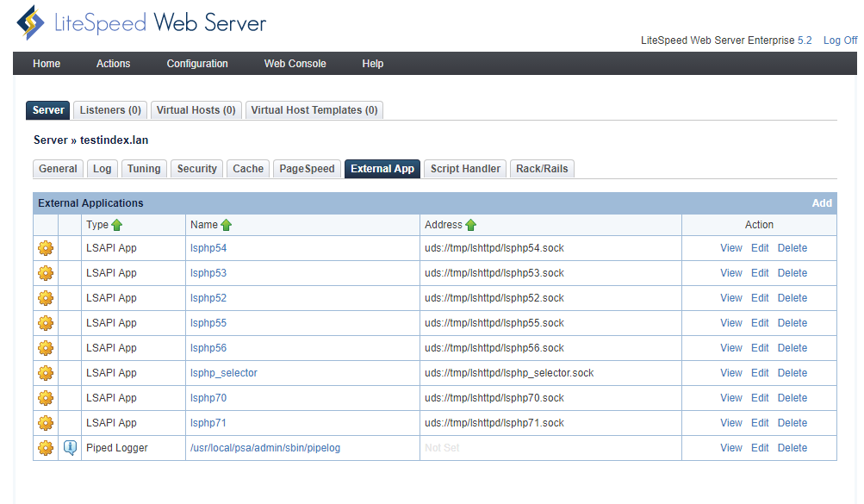Open the Script Handler sub-tab
The image size is (864, 504).
point(465,169)
